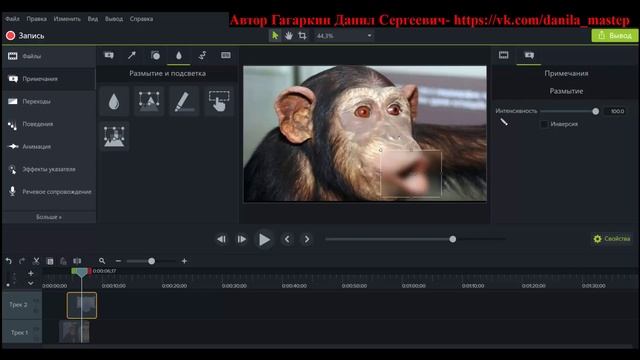This screenshot has height=360, width=640.
Task: Activate the hand pan tool above canvas
Action: [x=289, y=36]
